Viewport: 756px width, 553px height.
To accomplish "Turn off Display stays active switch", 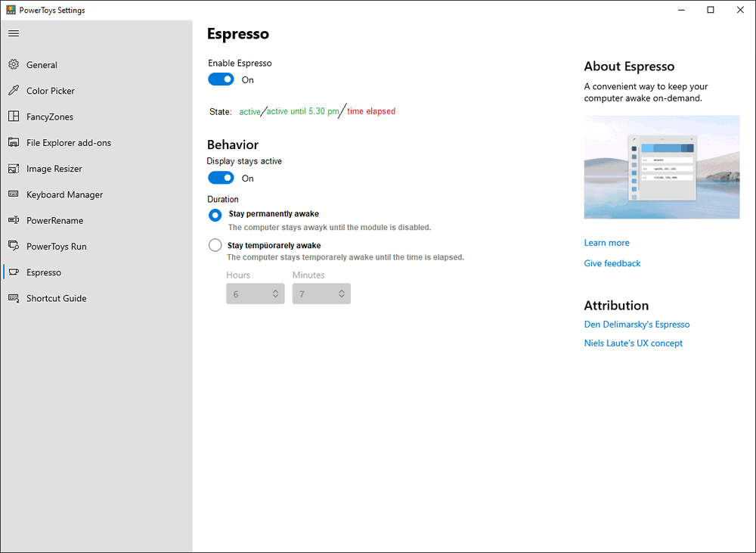I will (x=221, y=178).
